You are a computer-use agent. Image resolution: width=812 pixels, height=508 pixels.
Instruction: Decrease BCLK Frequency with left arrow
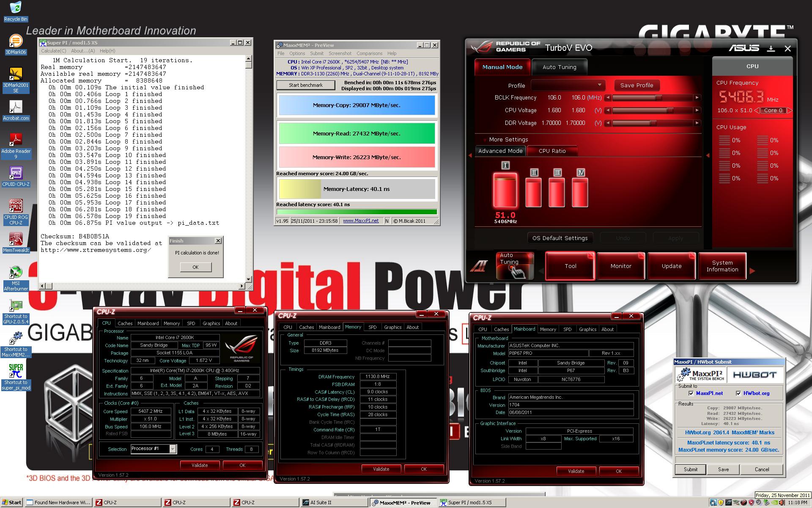(608, 98)
